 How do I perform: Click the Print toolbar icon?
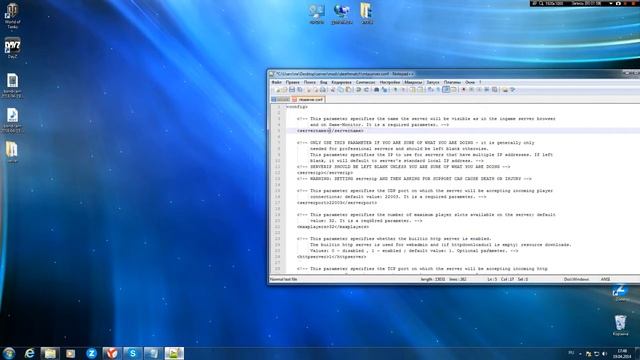pos(322,89)
